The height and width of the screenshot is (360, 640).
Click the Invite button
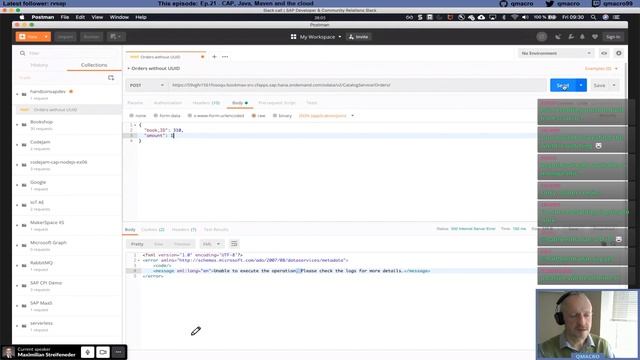pos(358,37)
